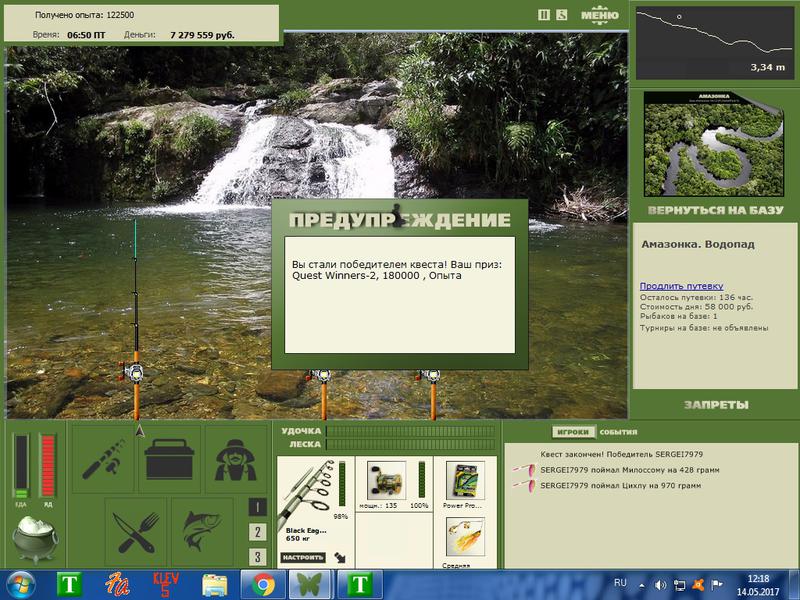The image size is (800, 600).
Task: Open the tackle box inventory icon
Action: [x=169, y=459]
